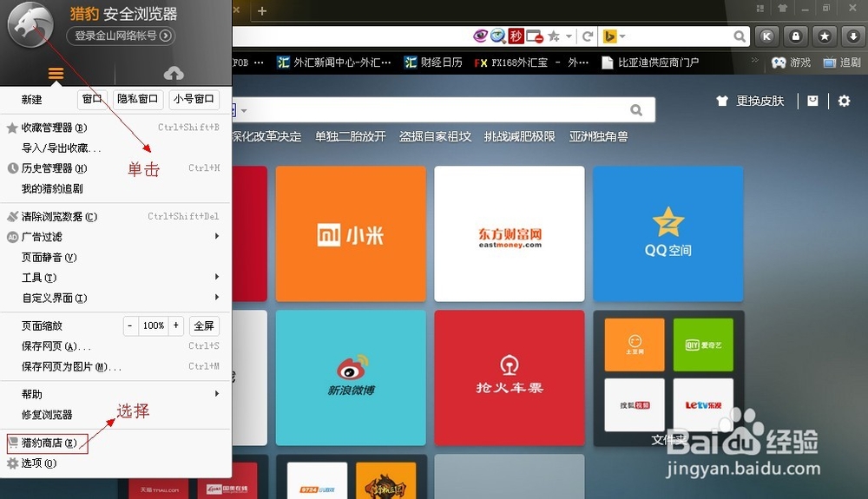Open 财经日历 bookmark
Viewport: 868px width, 499px height.
pos(433,62)
